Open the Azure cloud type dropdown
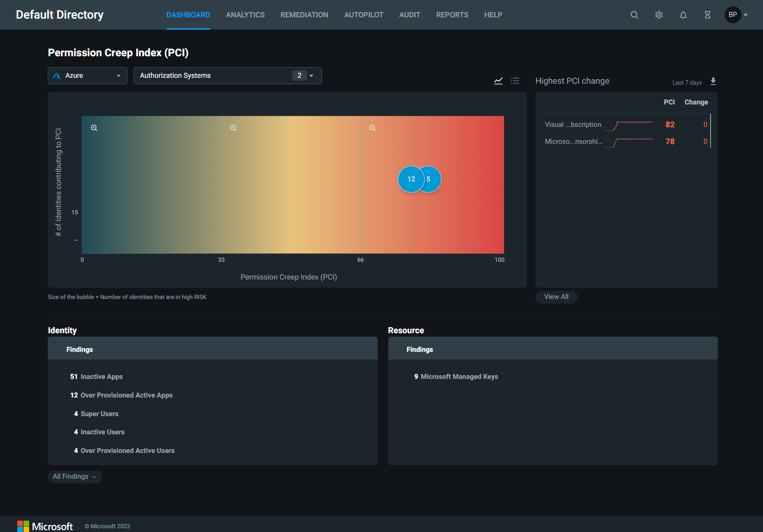 pyautogui.click(x=87, y=76)
